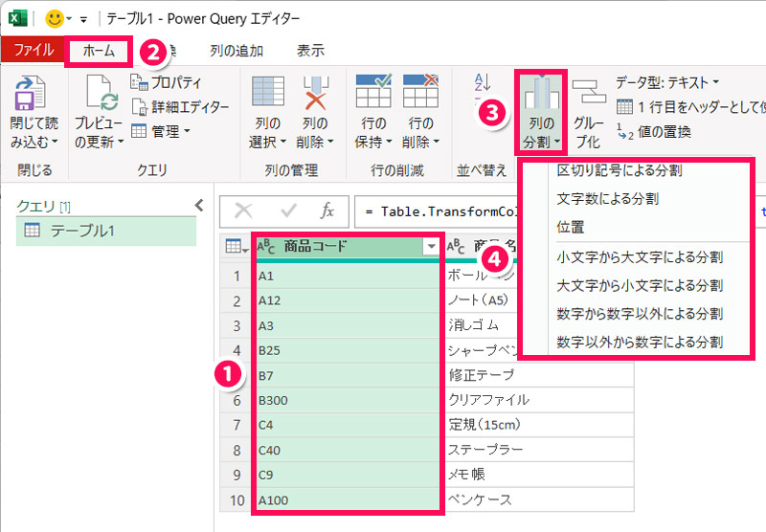This screenshot has width=766, height=532.
Task: Choose 数字以外から数字による分割
Action: (640, 343)
